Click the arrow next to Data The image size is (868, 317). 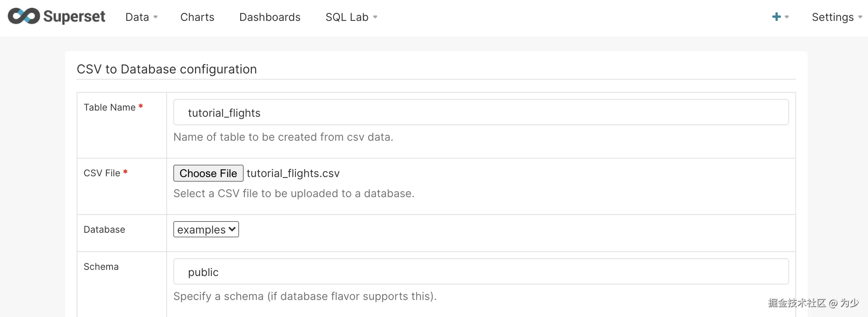[x=155, y=17]
